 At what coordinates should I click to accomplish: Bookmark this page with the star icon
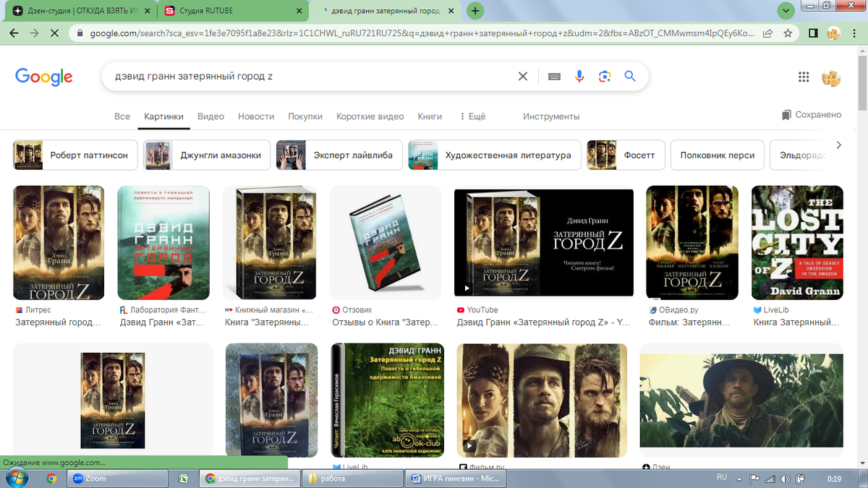(788, 33)
